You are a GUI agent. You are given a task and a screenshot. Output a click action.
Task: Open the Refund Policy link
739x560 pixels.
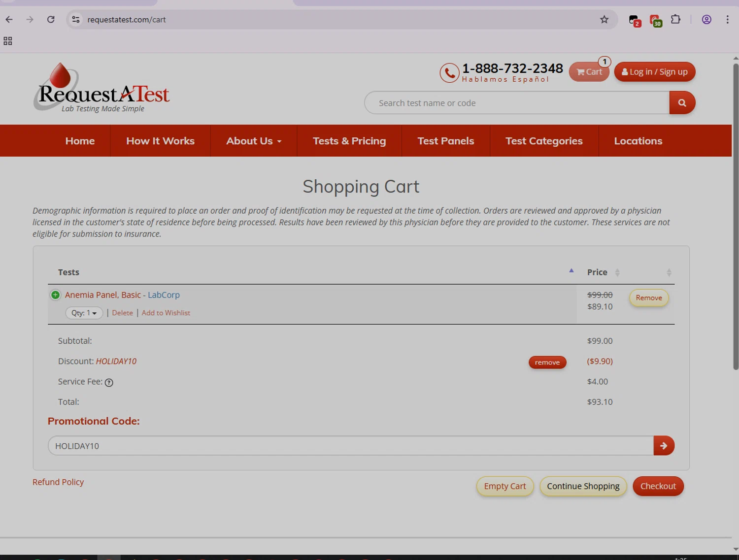coord(58,482)
